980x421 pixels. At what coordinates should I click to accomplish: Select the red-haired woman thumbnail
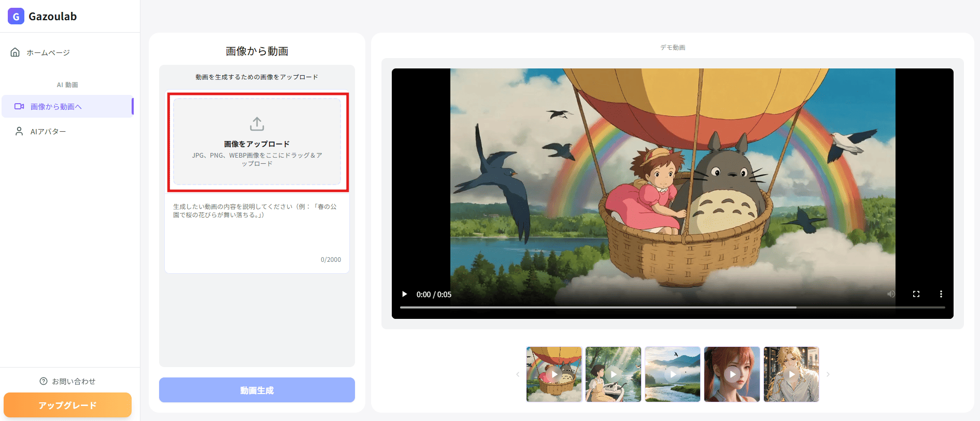[732, 374]
